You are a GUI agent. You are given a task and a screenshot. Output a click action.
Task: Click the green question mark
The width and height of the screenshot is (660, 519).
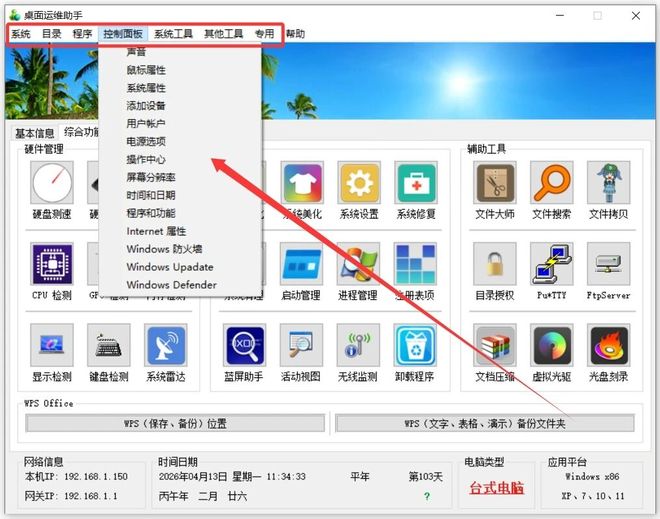coord(427,496)
